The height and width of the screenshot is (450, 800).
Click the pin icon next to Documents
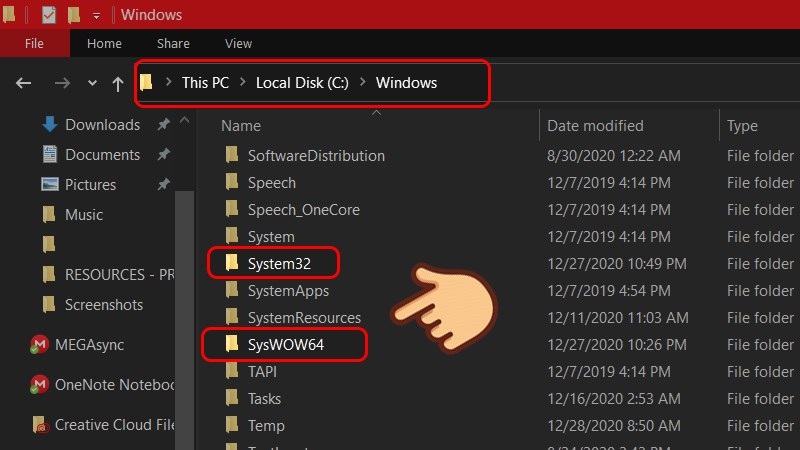(163, 154)
